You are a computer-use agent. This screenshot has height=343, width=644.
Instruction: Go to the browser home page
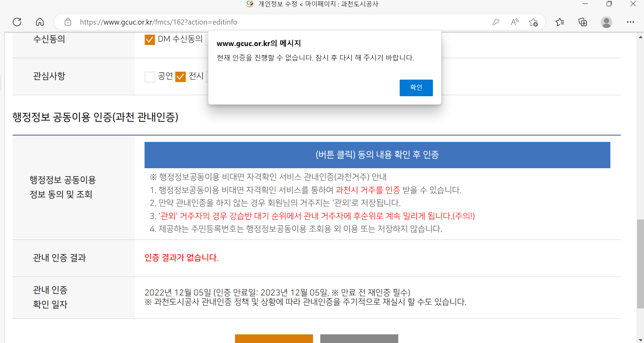coord(40,22)
